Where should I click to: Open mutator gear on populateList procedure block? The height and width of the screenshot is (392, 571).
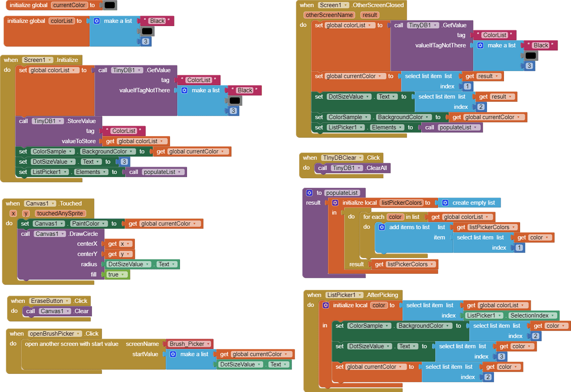tap(309, 193)
